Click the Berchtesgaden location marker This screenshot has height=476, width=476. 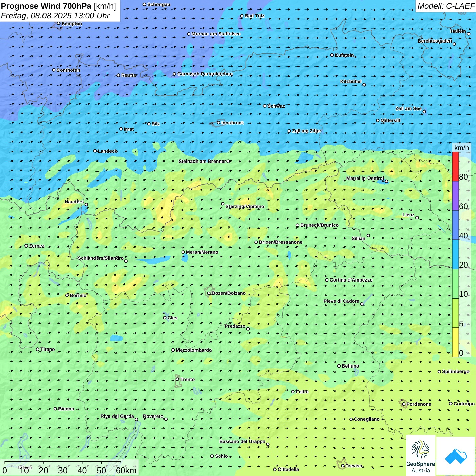pyautogui.click(x=454, y=44)
